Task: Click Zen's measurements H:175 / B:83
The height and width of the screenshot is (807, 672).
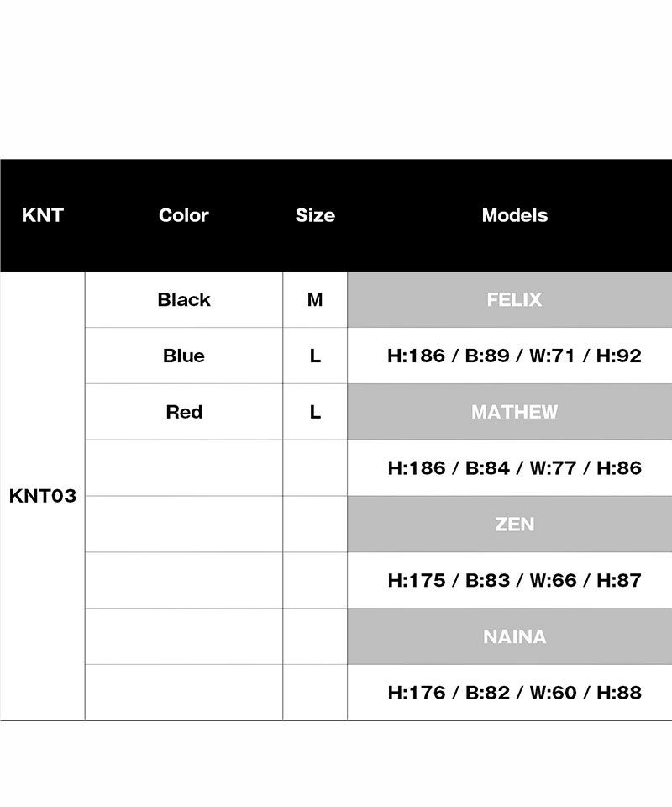Action: coord(514,580)
